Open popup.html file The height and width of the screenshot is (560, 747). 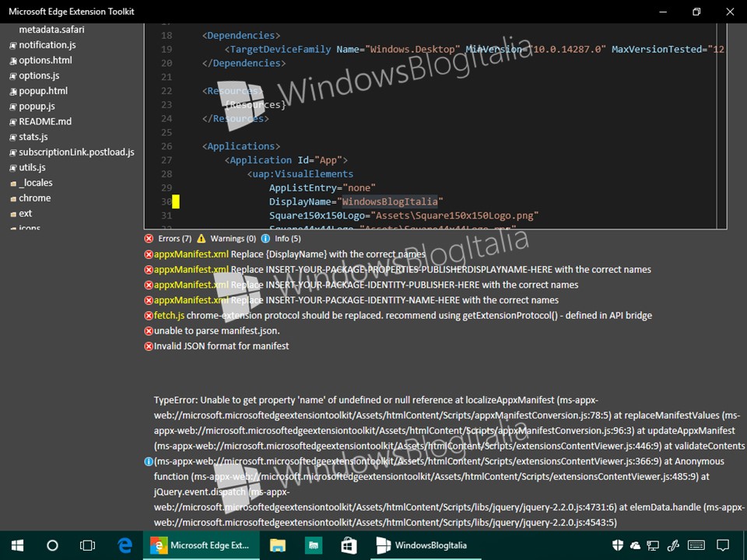[39, 90]
